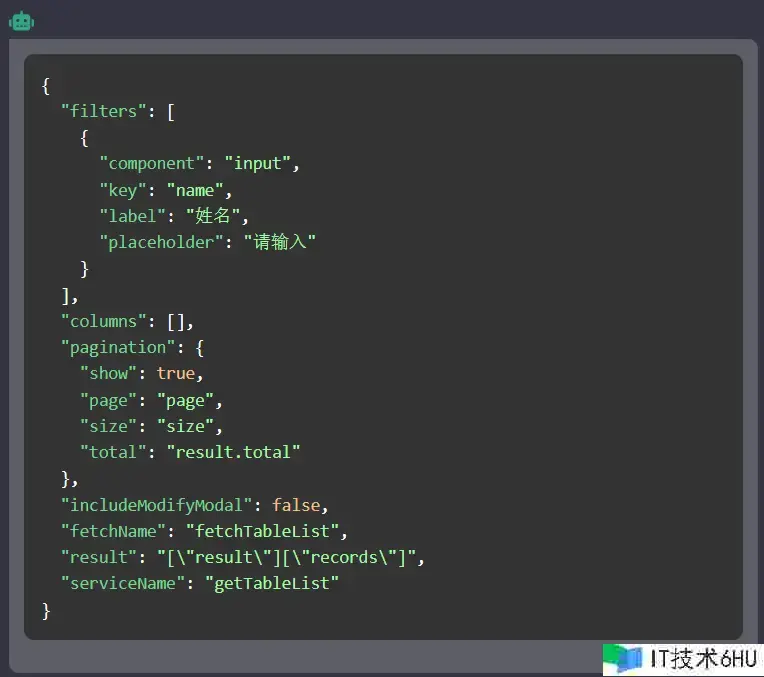Click the "pagination" key text
The height and width of the screenshot is (677, 764).
118,348
